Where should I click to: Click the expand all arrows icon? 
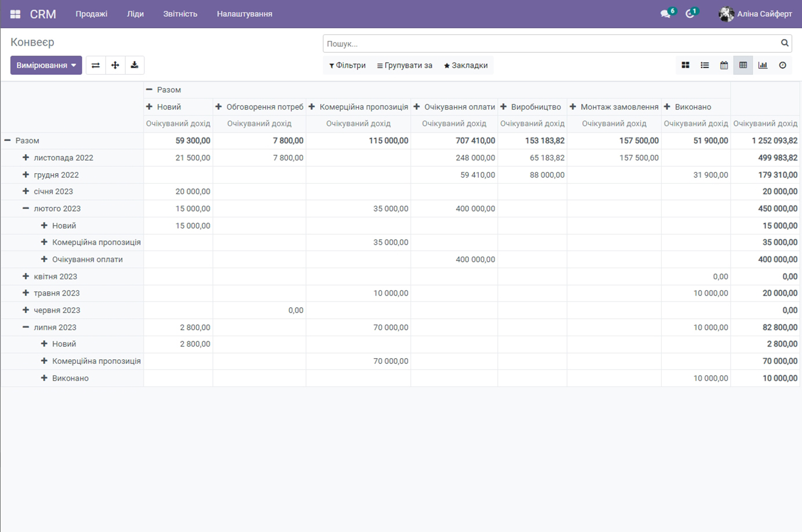[x=115, y=65]
